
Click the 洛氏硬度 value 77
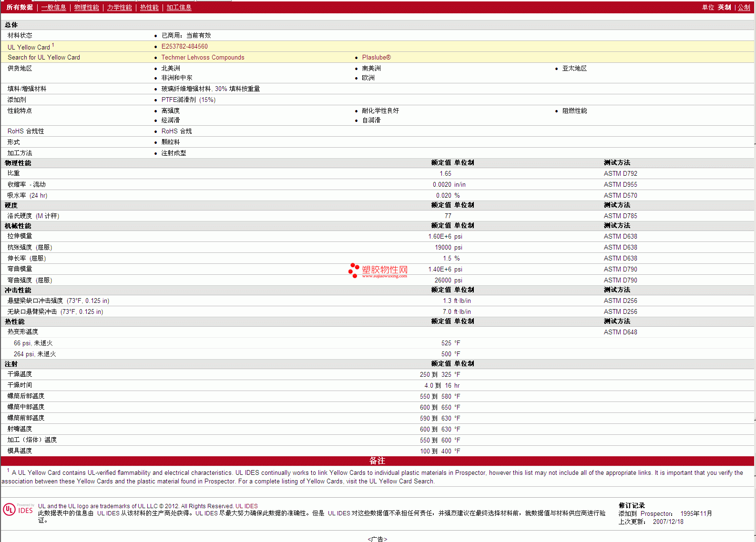click(x=448, y=216)
